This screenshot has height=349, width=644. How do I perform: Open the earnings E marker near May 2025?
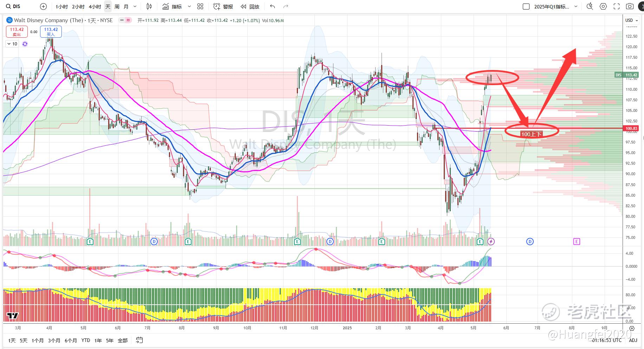pyautogui.click(x=480, y=241)
